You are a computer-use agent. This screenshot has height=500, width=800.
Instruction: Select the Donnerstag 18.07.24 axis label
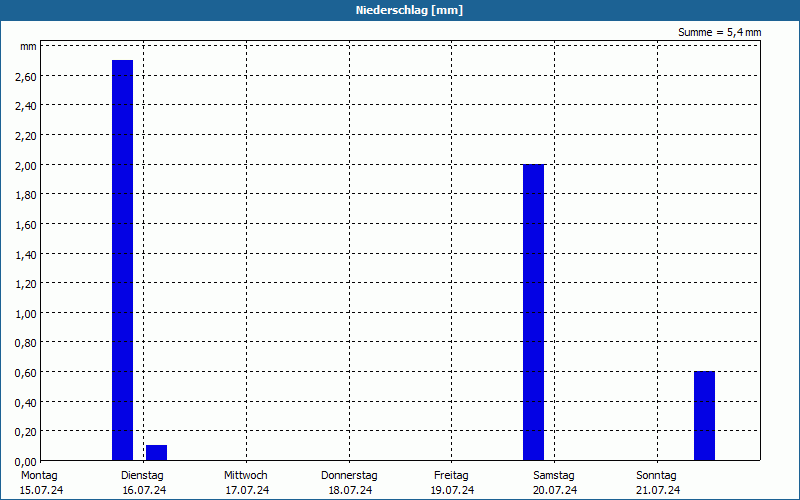[349, 483]
